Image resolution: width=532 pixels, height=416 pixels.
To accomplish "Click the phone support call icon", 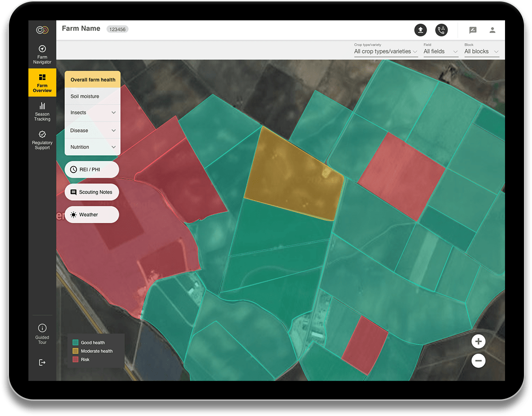I will (x=441, y=30).
